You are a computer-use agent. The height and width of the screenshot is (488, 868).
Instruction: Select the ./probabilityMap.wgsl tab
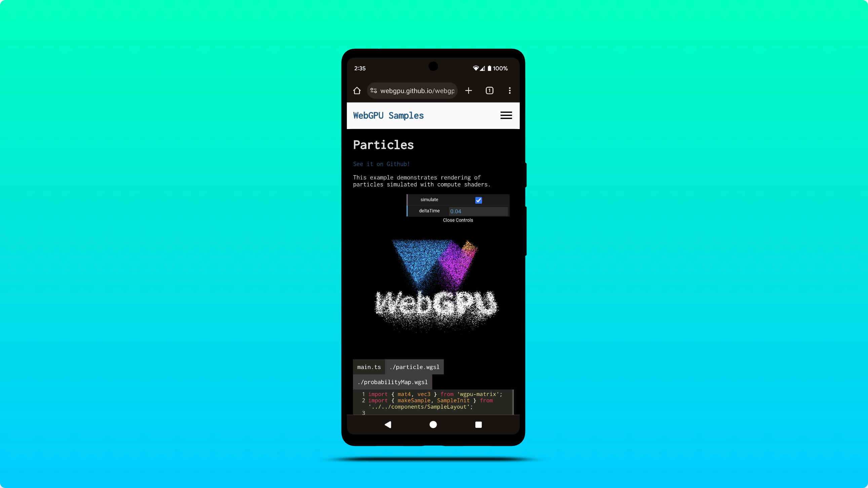click(393, 382)
